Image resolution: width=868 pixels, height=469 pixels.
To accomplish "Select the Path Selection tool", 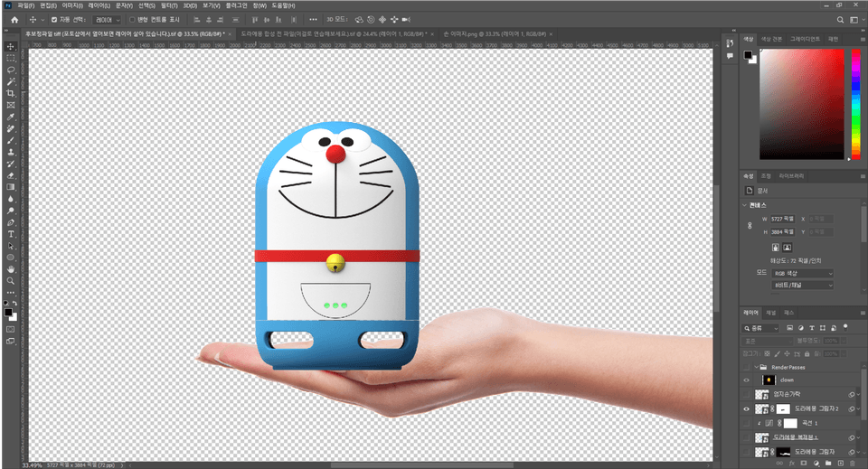I will 11,246.
